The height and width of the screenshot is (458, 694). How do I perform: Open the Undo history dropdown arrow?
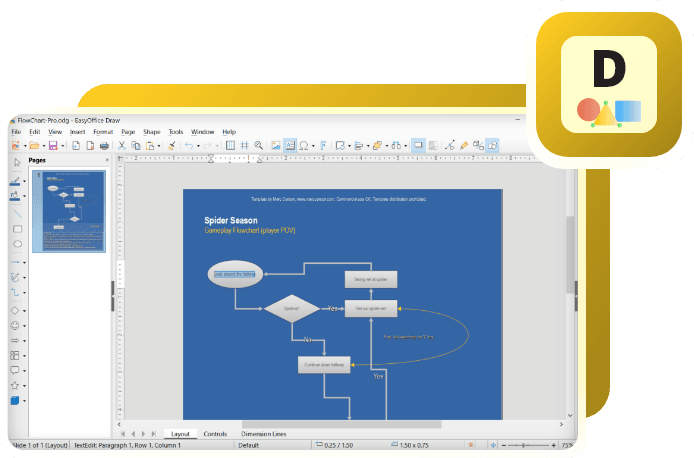198,145
